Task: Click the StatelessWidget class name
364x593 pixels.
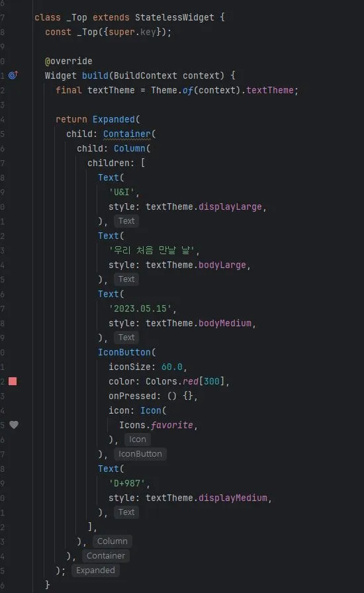Action: point(175,17)
